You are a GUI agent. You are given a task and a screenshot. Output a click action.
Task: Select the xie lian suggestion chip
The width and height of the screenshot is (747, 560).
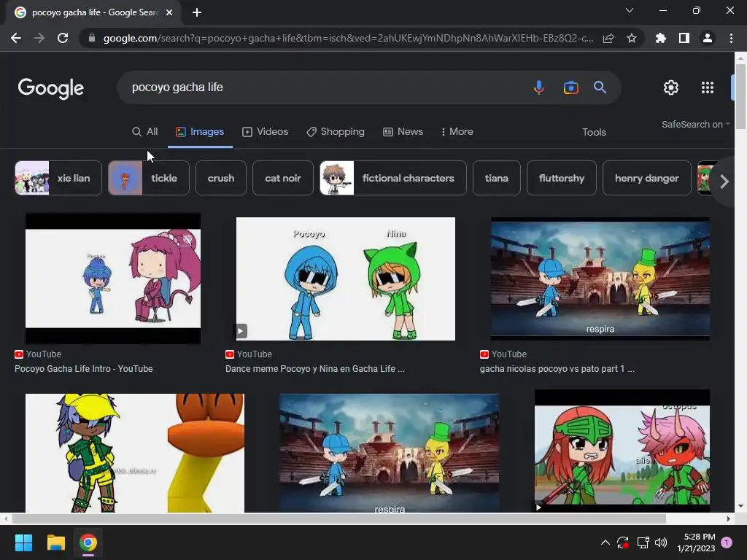click(58, 178)
